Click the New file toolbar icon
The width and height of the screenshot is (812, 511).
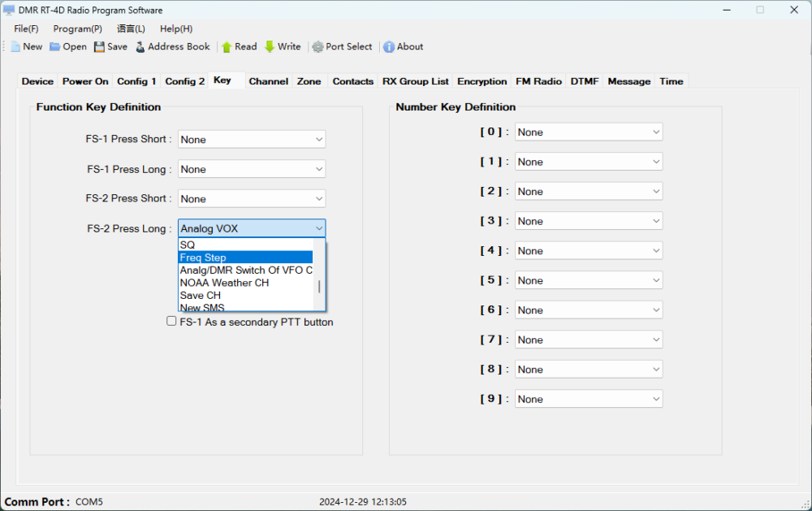pos(15,47)
